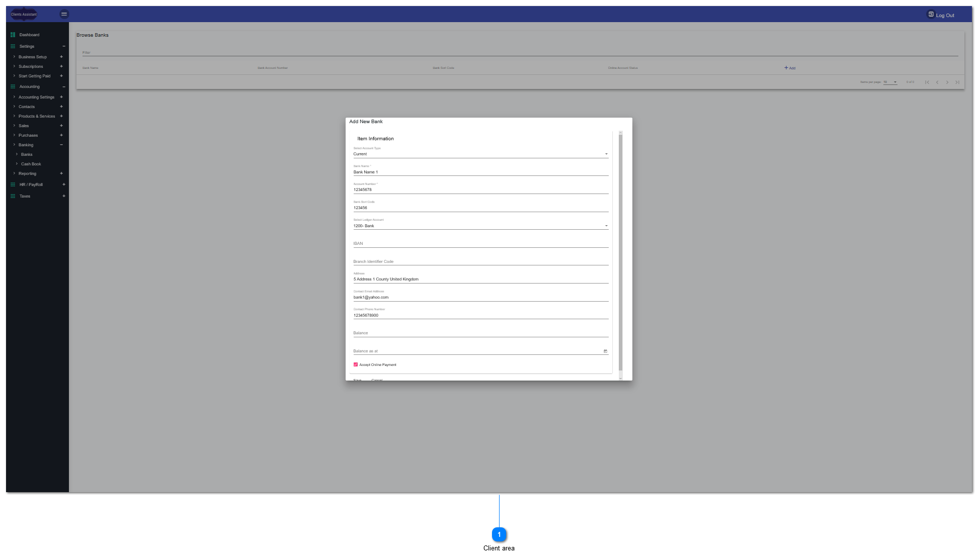
Task: Open Banks menu item in sidebar
Action: pos(27,154)
